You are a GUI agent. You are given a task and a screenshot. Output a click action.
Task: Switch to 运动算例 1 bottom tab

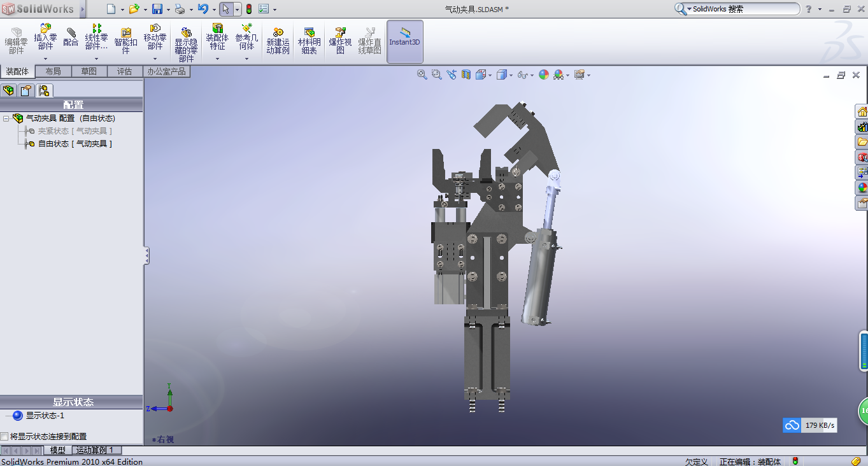[x=95, y=450]
